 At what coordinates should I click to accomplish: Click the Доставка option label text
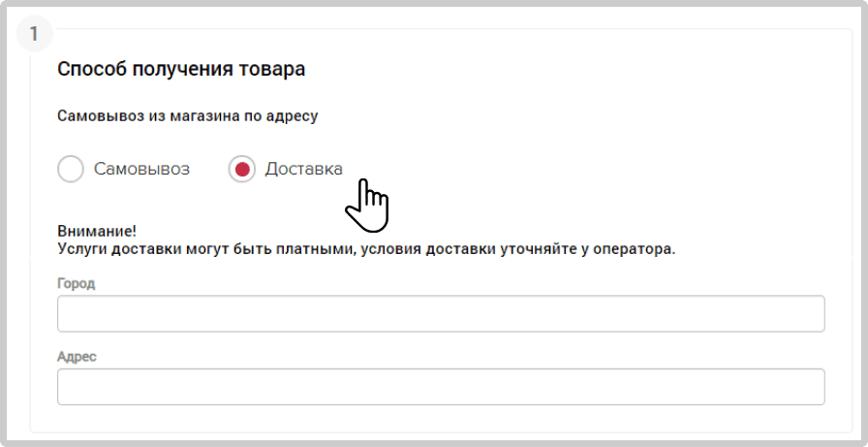click(x=303, y=169)
